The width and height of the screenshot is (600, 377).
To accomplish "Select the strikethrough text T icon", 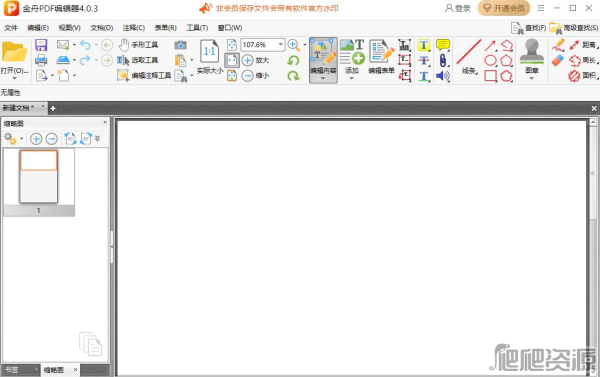I will [x=424, y=60].
